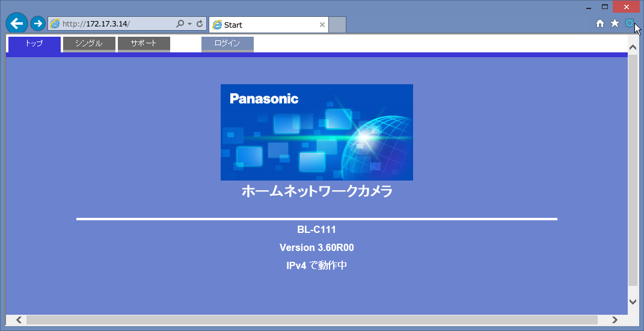Click the BL-C111 model text
The height and width of the screenshot is (331, 644).
coord(317,230)
